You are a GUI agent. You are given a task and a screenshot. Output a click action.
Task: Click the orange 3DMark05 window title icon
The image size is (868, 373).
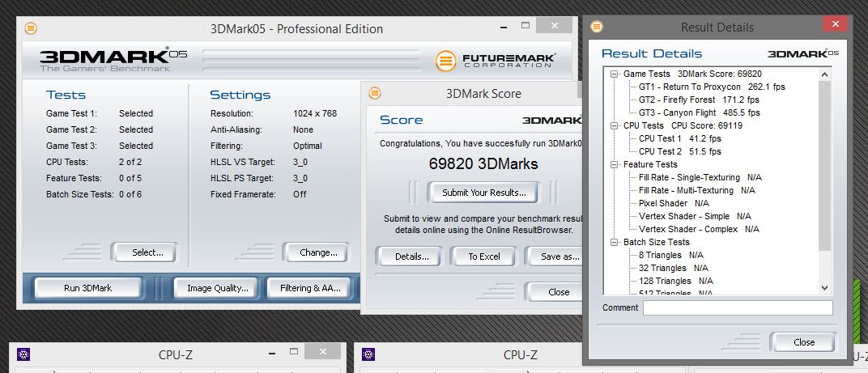[31, 28]
